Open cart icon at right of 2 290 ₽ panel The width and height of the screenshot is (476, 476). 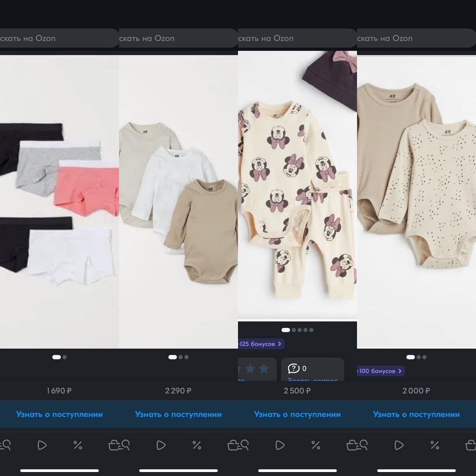coord(233,445)
